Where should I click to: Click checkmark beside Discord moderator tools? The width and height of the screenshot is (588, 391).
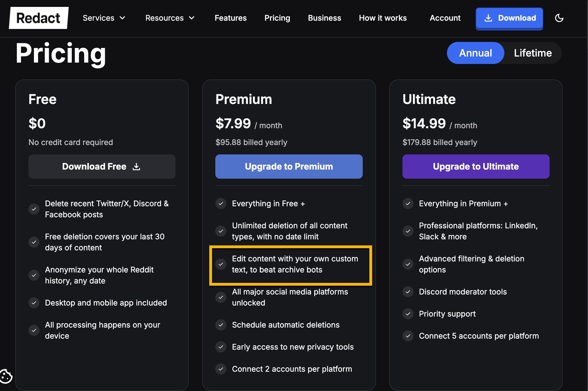(x=408, y=292)
